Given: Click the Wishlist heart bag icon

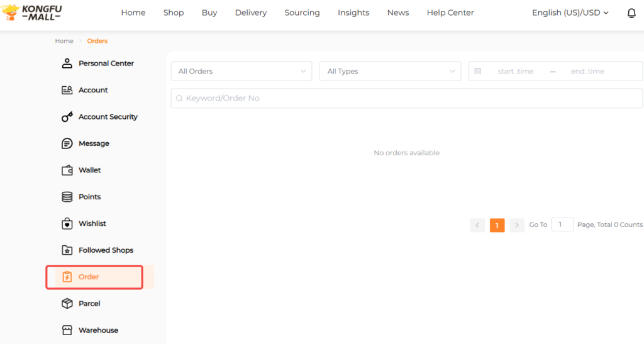Looking at the screenshot, I should [x=67, y=224].
